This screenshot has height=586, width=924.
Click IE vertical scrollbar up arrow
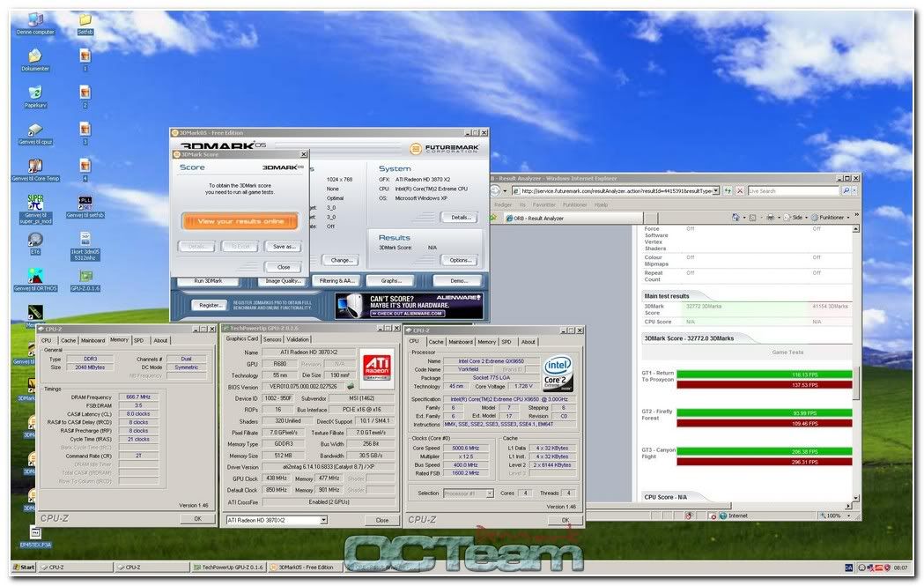coord(855,228)
